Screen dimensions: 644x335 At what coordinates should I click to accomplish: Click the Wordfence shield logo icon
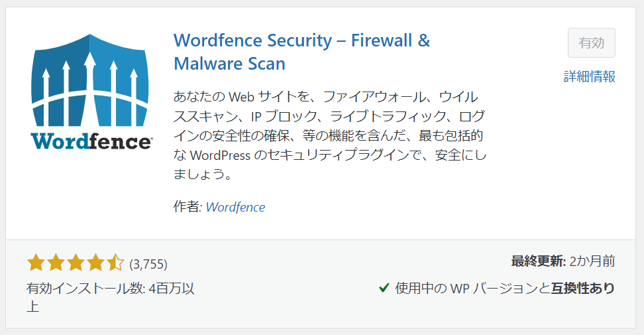(90, 80)
